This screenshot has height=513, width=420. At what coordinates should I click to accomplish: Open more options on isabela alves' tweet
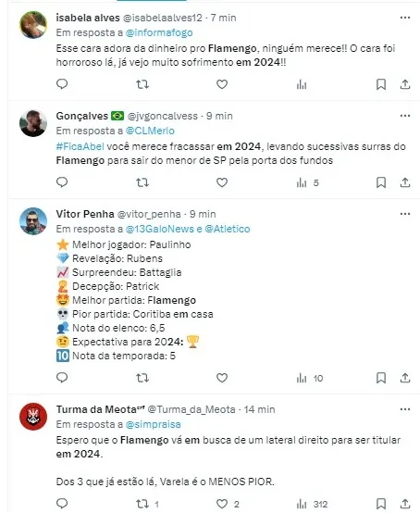pos(405,18)
